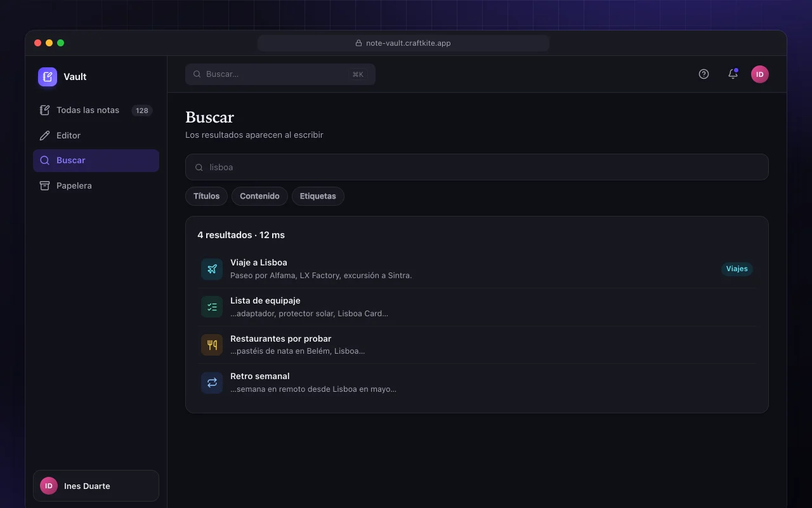Click the 4 resultados · 12 ms text
This screenshot has height=508, width=812.
tap(241, 235)
